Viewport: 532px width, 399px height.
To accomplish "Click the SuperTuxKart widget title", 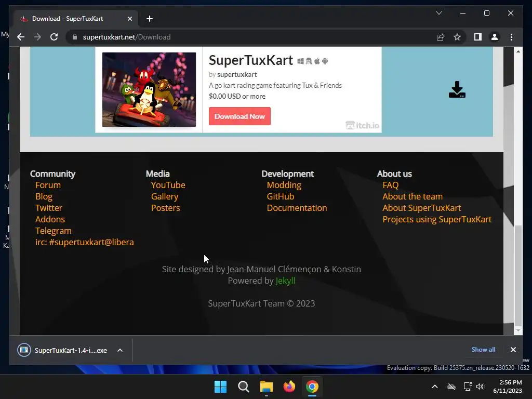I will pyautogui.click(x=251, y=60).
